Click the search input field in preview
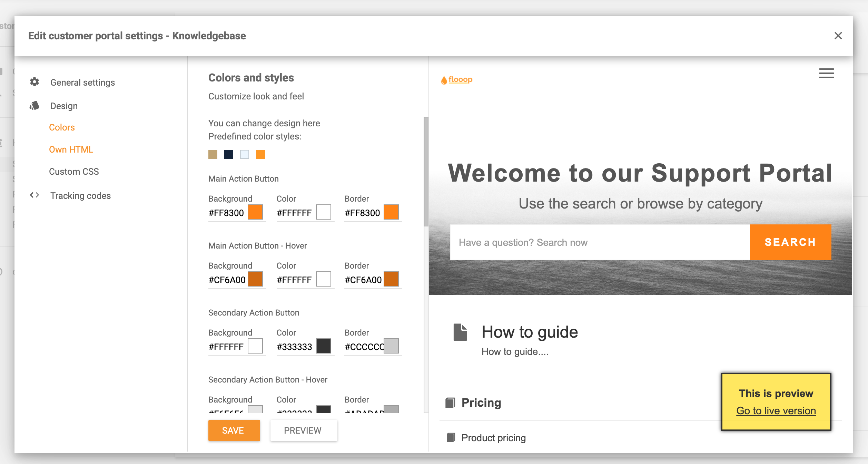The height and width of the screenshot is (464, 868). [x=600, y=242]
